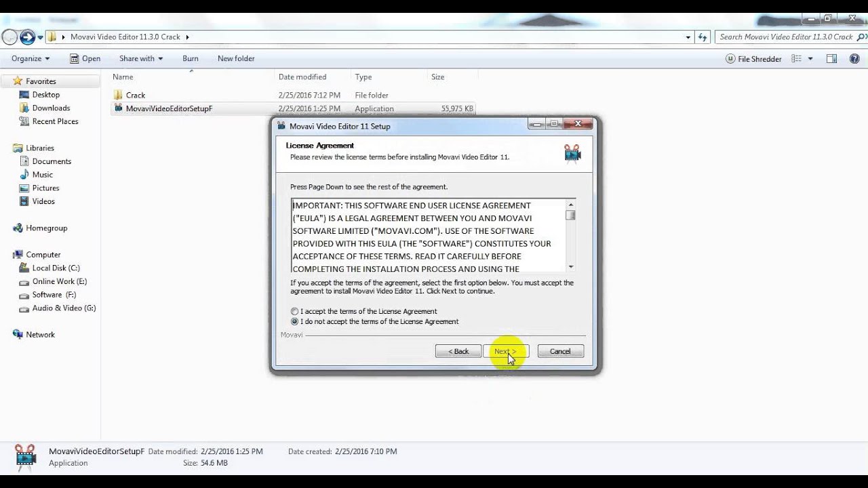Click the Computer icon in sidebar

point(18,255)
